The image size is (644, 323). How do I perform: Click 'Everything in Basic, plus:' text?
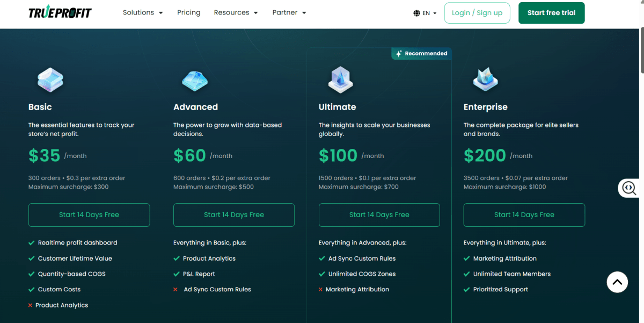[x=210, y=243]
